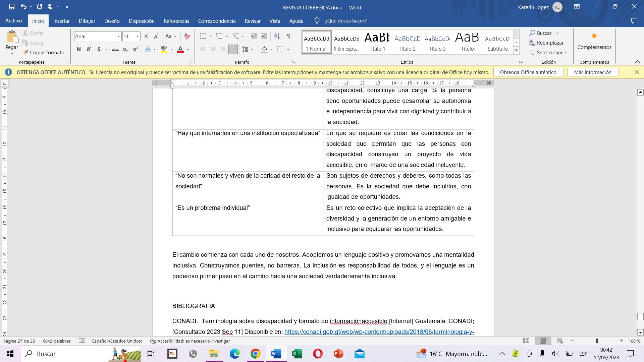This screenshot has height=362, width=644.
Task: Toggle the Show paragraph marks pilcrow button
Action: click(289, 36)
